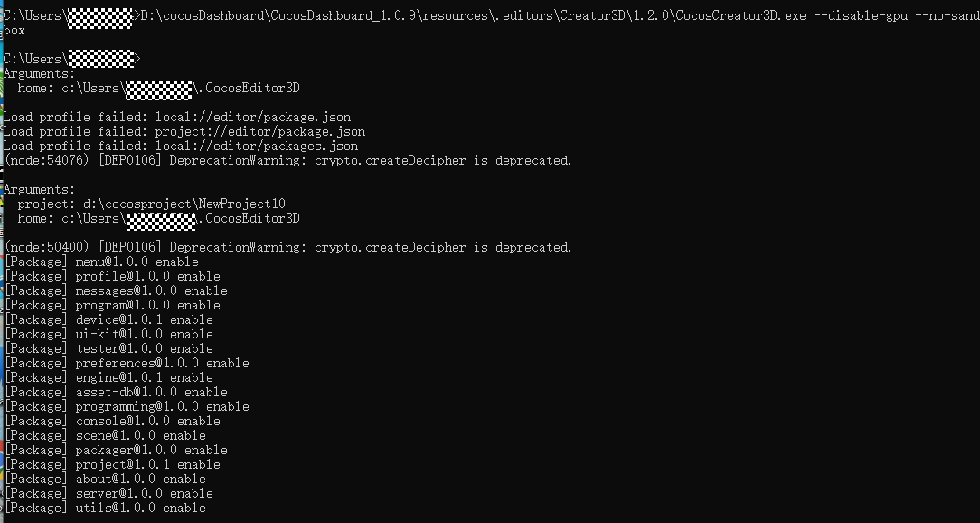
Task: Click the menu@1.0.0 enable package line
Action: point(101,261)
